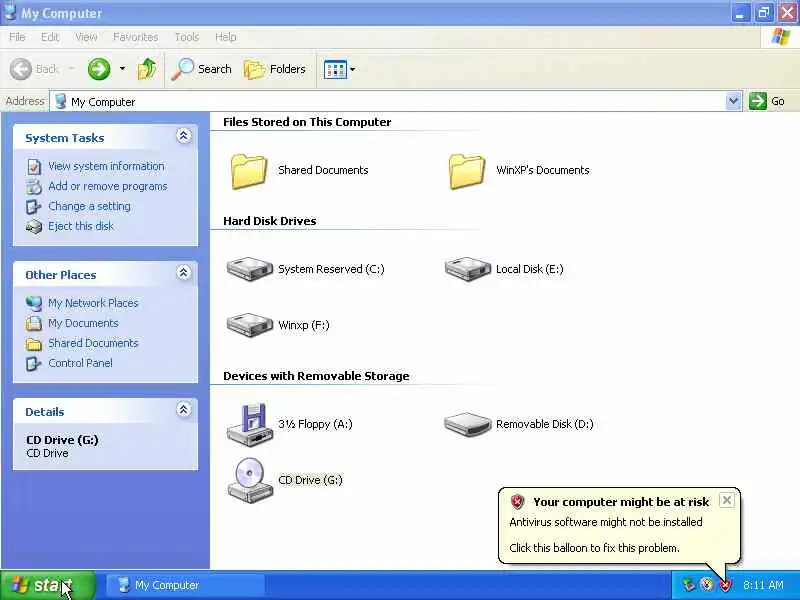Collapse the Other Places panel

(184, 272)
